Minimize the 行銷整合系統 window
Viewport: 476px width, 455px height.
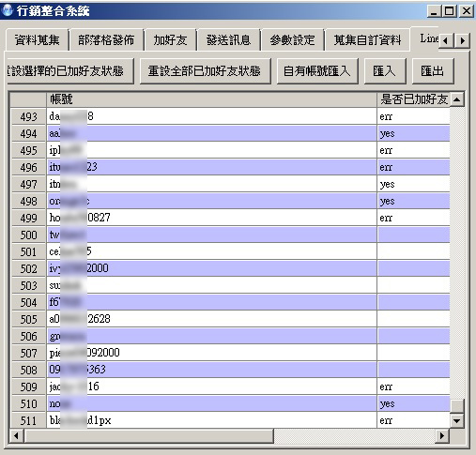pos(434,11)
